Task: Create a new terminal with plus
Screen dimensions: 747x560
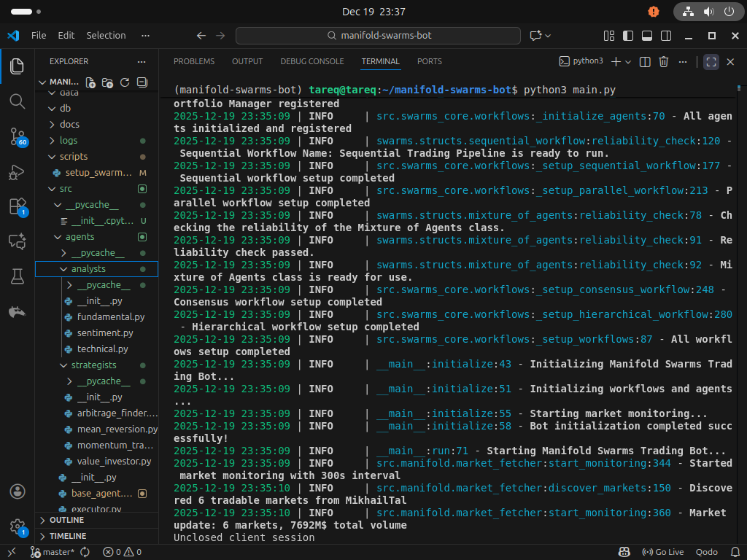Action: 616,62
